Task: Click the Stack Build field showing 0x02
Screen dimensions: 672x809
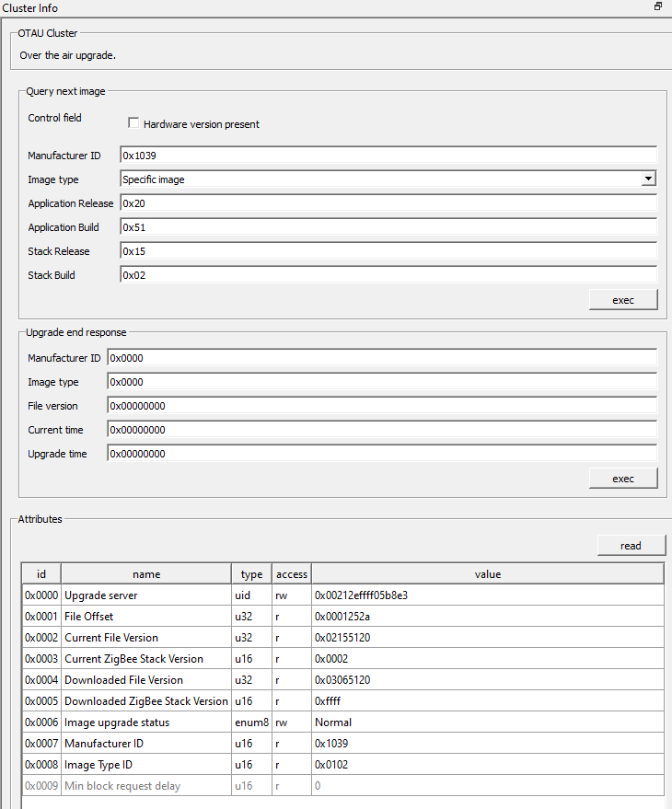Action: pos(387,274)
